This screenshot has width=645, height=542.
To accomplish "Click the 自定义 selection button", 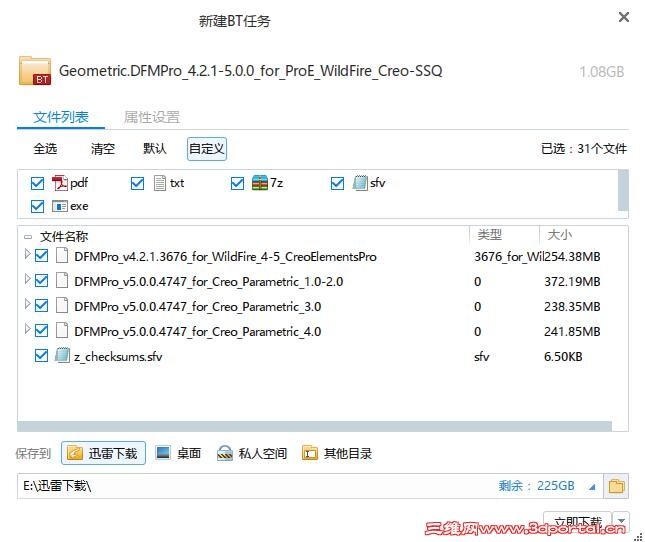I will (x=207, y=148).
